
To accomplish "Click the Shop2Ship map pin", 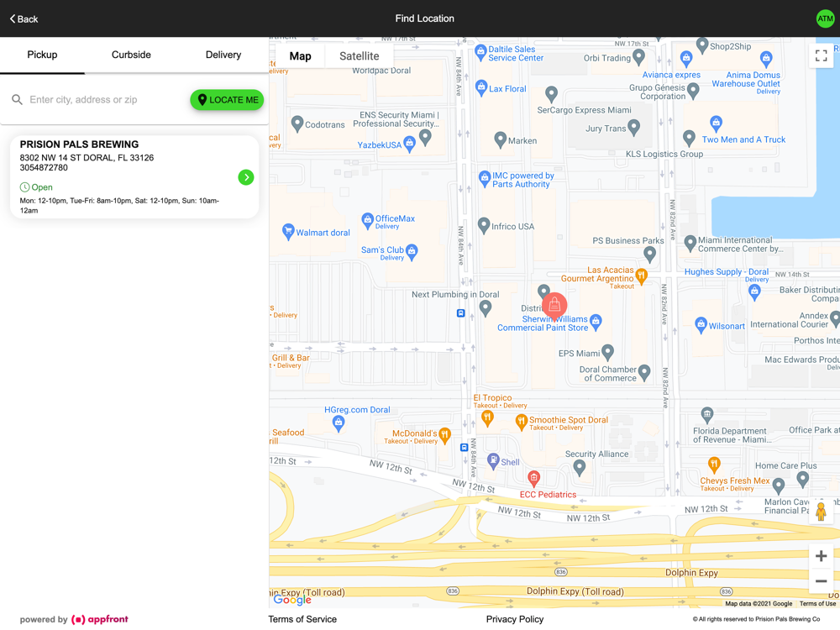I will (701, 45).
